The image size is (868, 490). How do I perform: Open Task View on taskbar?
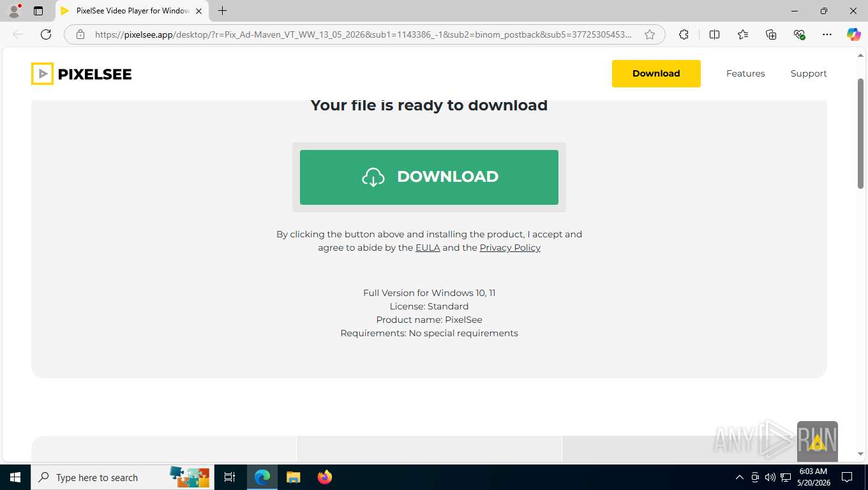pos(230,477)
